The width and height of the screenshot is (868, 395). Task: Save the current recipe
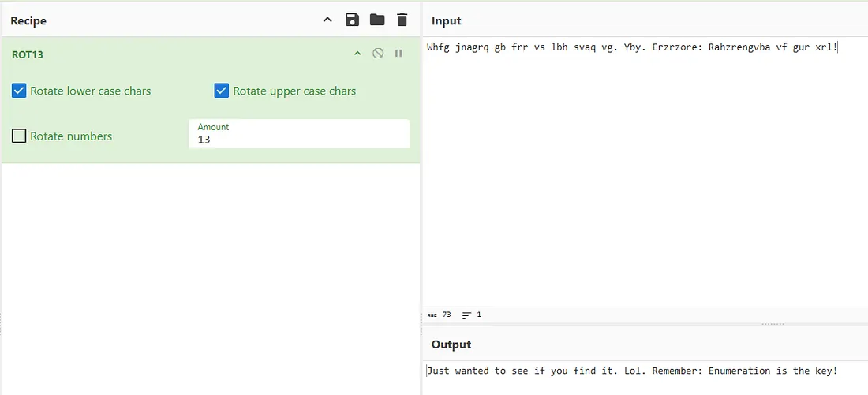(353, 20)
